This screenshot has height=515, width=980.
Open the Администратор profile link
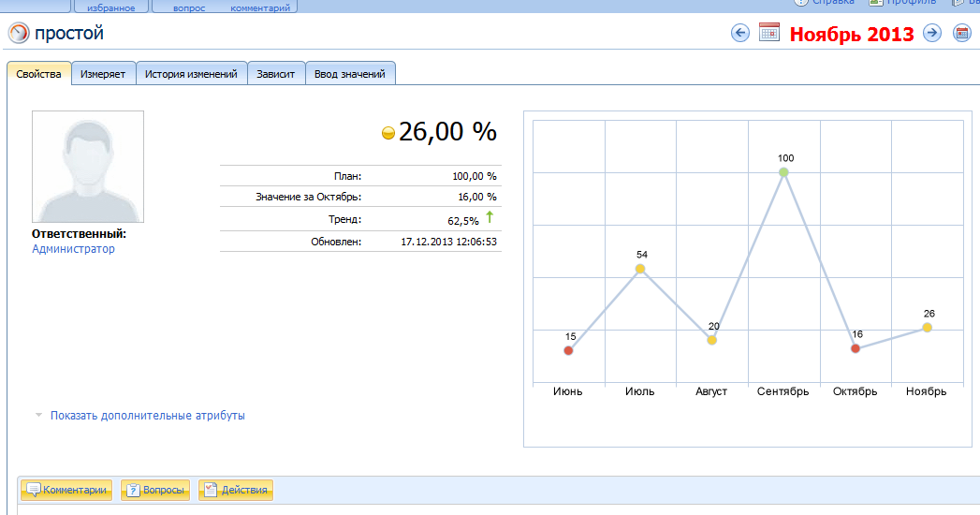pos(73,249)
